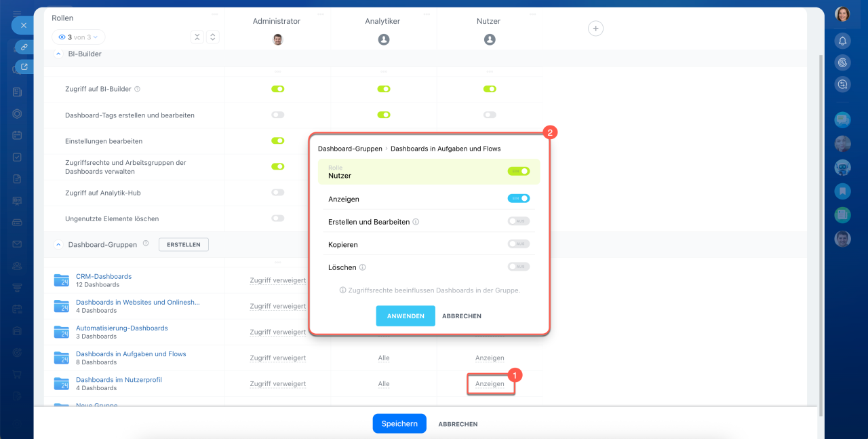Enable the Löschen switch in the popup
Viewport: 868px width, 439px height.
tap(519, 267)
